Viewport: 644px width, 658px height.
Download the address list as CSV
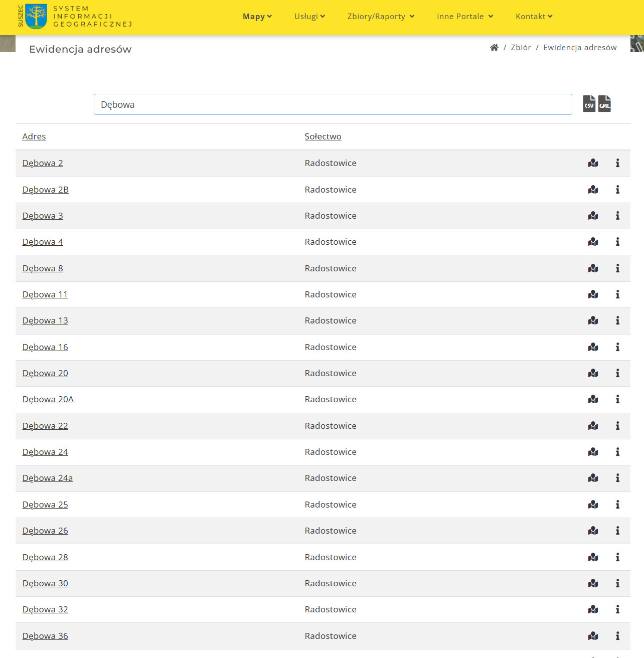pos(589,104)
